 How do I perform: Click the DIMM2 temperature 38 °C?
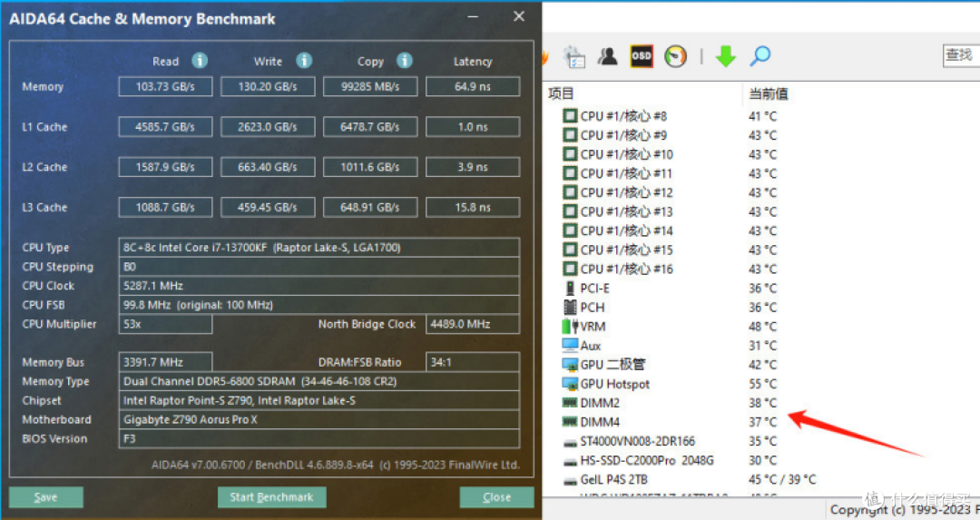coord(762,403)
